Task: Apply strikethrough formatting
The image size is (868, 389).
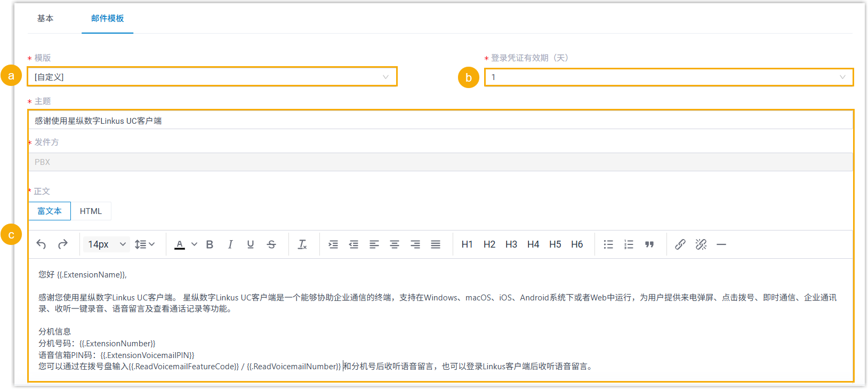Action: point(271,244)
